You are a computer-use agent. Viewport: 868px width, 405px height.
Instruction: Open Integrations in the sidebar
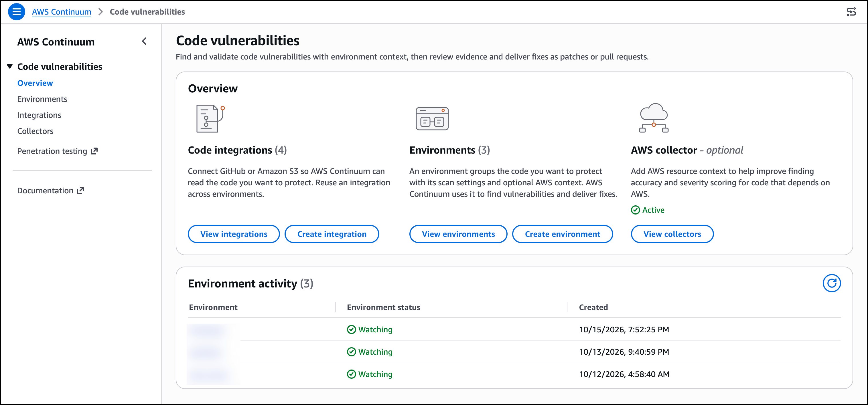tap(39, 115)
